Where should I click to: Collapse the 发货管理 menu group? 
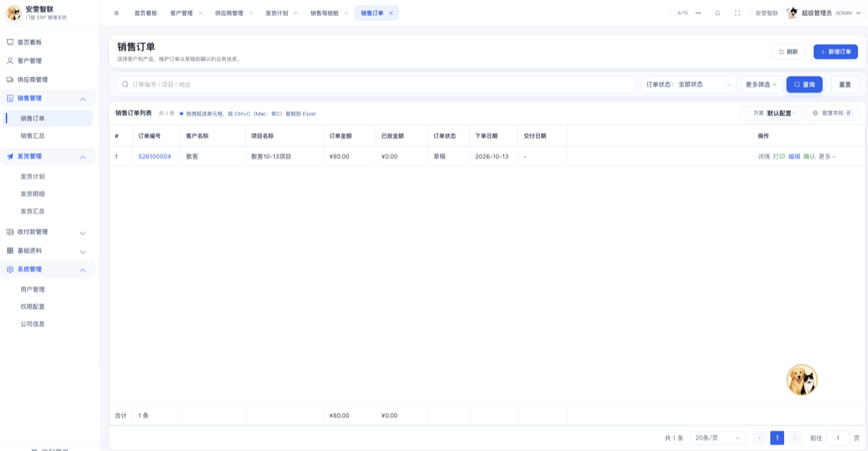(x=82, y=157)
